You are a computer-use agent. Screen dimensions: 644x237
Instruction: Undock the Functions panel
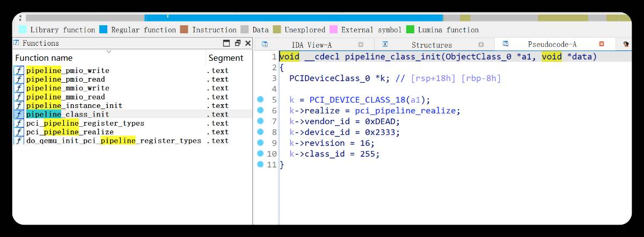click(x=238, y=43)
